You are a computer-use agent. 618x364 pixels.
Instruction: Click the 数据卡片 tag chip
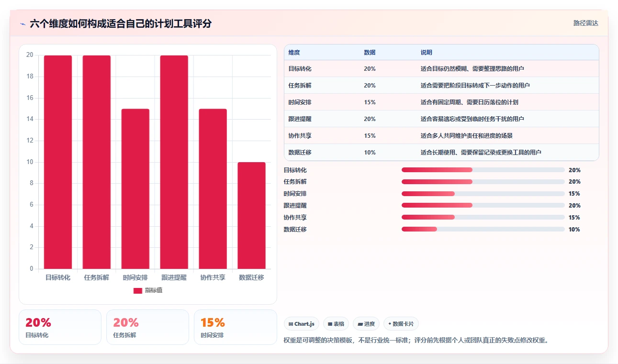coord(401,324)
